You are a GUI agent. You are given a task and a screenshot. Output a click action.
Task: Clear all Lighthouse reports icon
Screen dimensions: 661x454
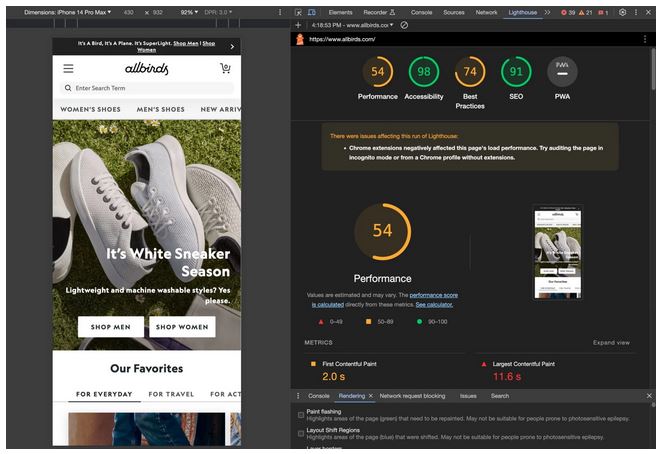404,25
